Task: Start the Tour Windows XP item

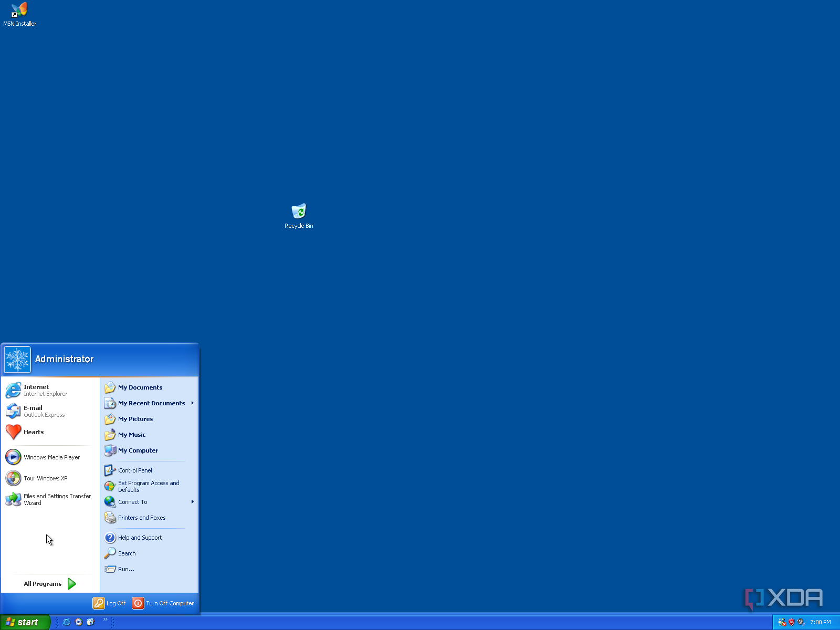Action: point(50,478)
